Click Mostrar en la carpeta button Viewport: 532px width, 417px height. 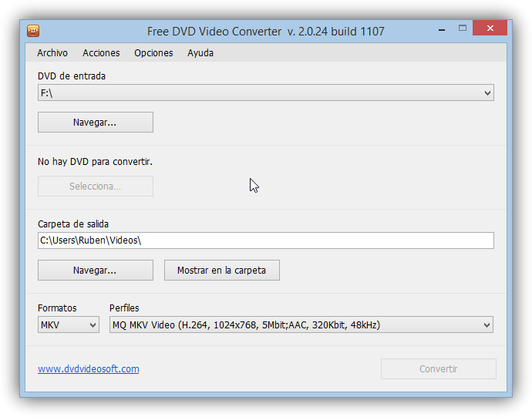(x=222, y=270)
